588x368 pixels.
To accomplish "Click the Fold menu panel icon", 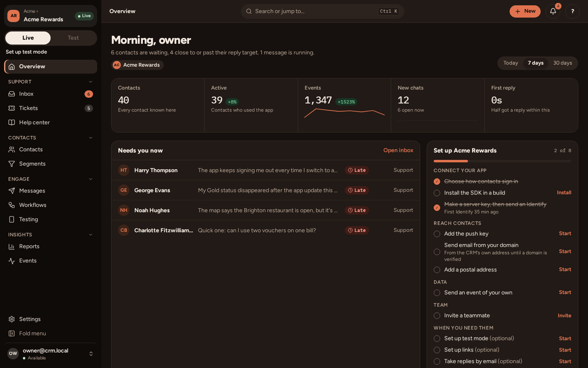I will tap(12, 334).
